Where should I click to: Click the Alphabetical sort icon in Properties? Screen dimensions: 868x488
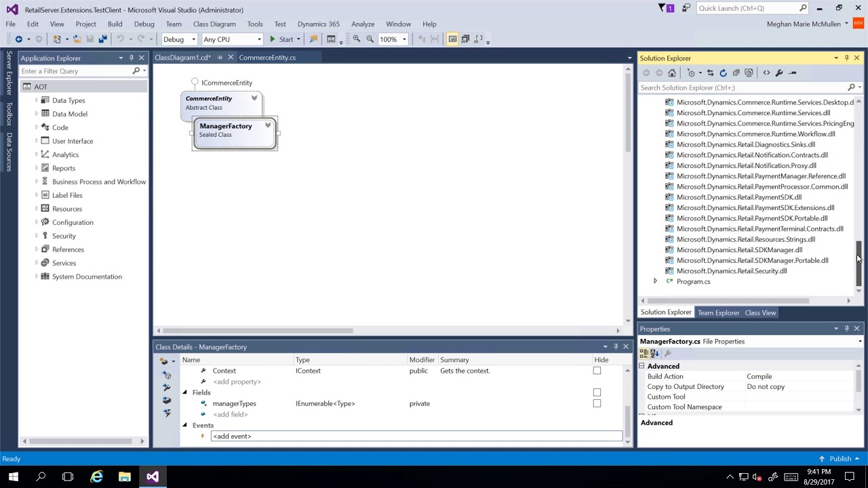[x=654, y=354]
